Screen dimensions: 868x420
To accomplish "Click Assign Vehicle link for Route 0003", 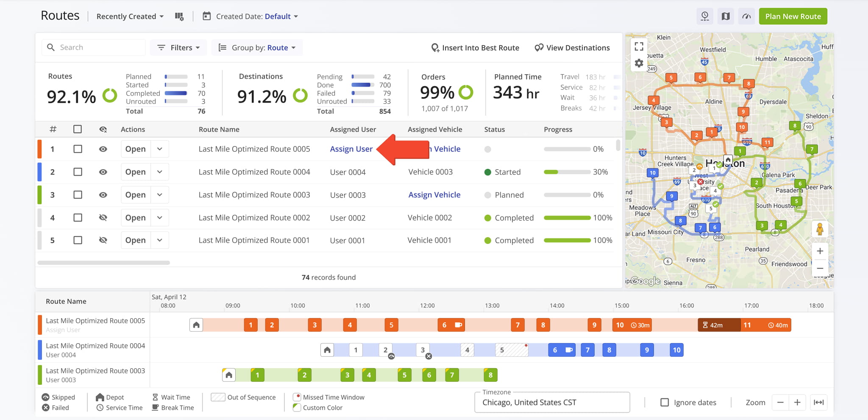I will (434, 195).
